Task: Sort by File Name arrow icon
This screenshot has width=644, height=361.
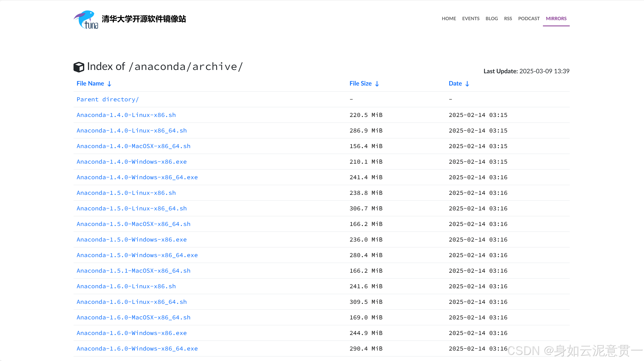Action: [109, 84]
